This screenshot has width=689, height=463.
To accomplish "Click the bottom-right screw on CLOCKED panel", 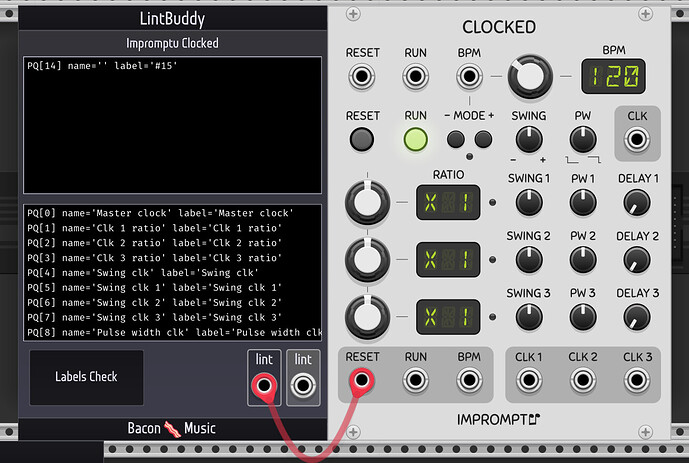I will [645, 432].
